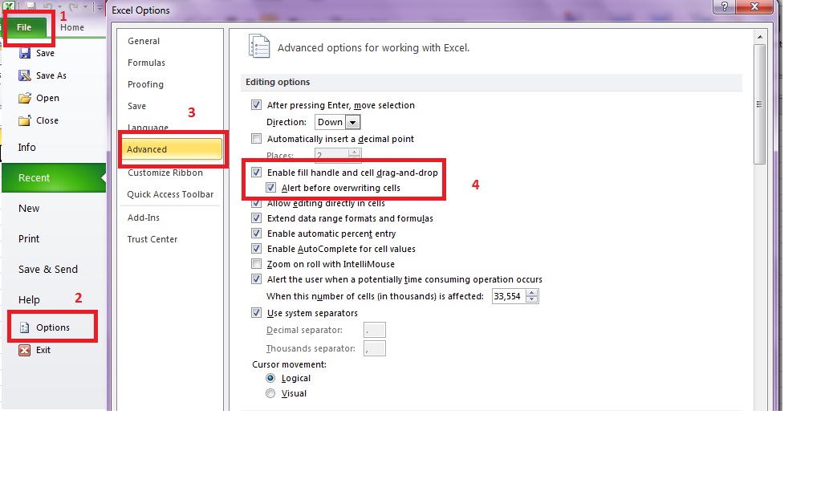Viewport: 837px width, 504px height.
Task: Select Save category in Excel Options
Action: (x=136, y=106)
